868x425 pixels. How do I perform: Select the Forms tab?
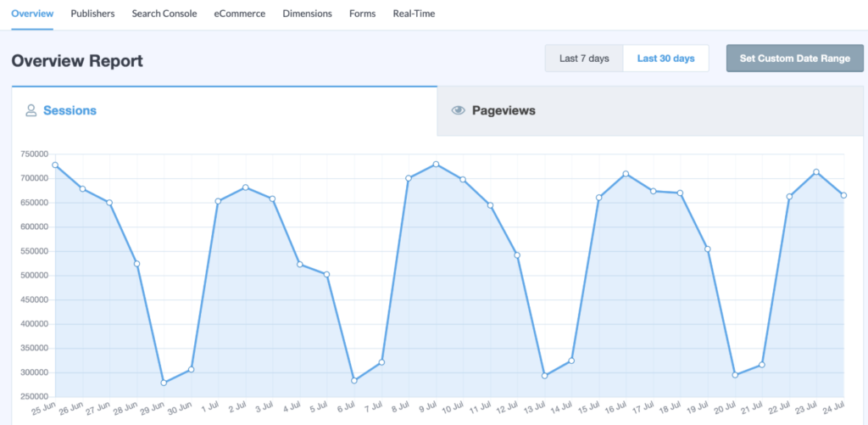click(x=362, y=14)
